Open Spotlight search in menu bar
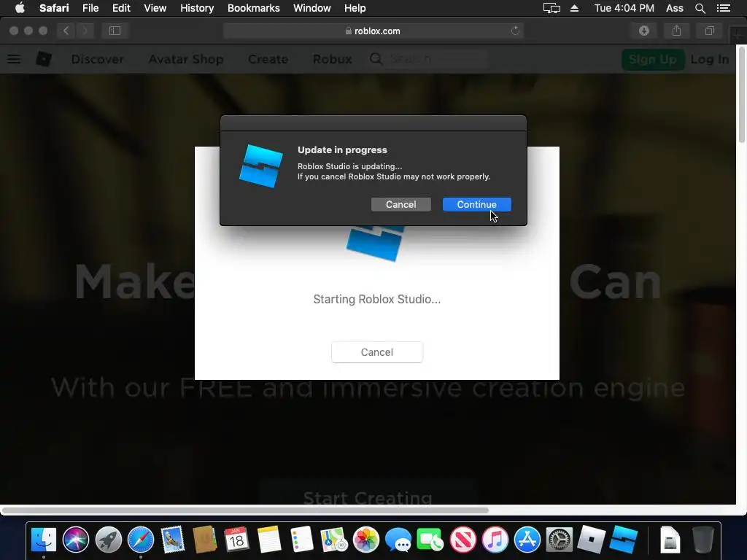 pos(700,8)
